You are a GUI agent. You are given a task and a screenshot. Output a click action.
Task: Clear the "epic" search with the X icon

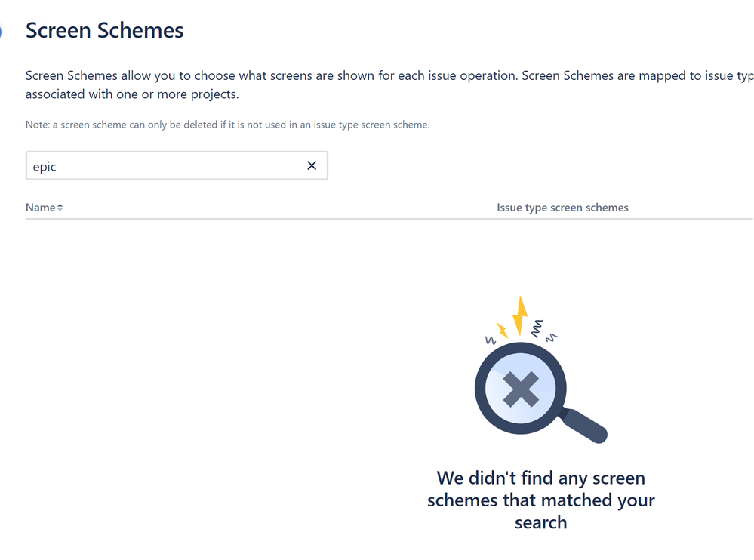click(x=312, y=166)
